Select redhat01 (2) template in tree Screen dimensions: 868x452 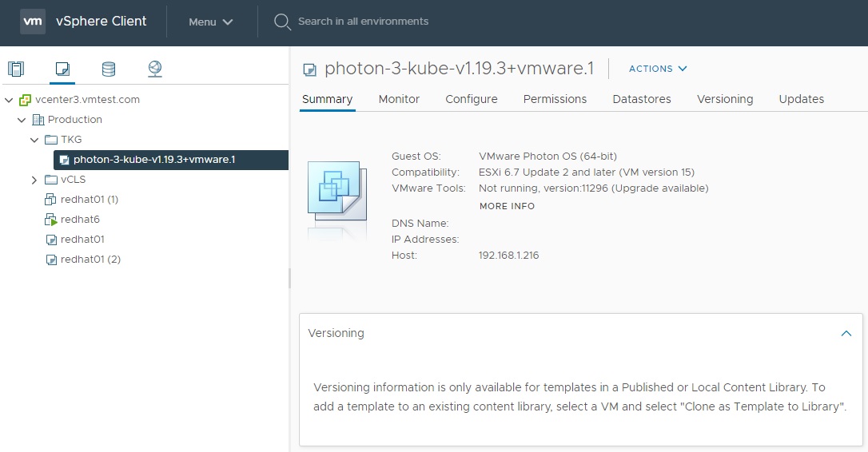point(90,260)
